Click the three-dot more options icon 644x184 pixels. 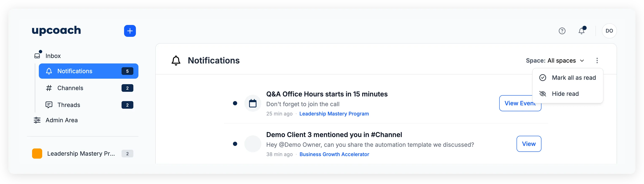(x=597, y=60)
